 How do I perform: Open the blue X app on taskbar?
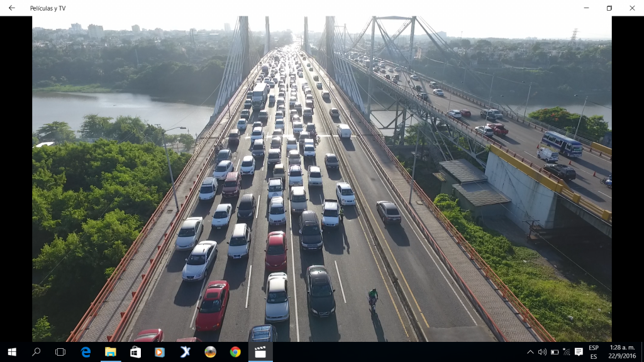point(186,352)
